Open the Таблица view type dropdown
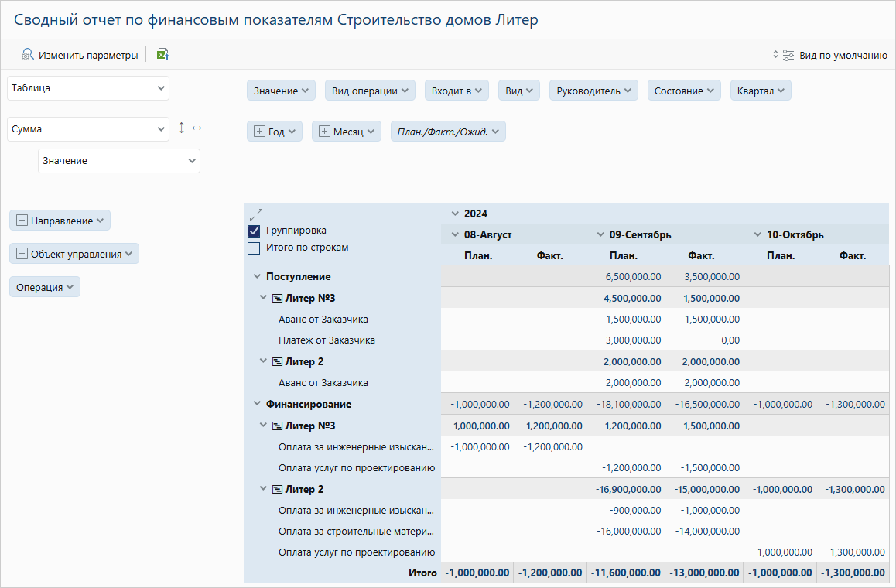This screenshot has width=896, height=588. point(87,88)
